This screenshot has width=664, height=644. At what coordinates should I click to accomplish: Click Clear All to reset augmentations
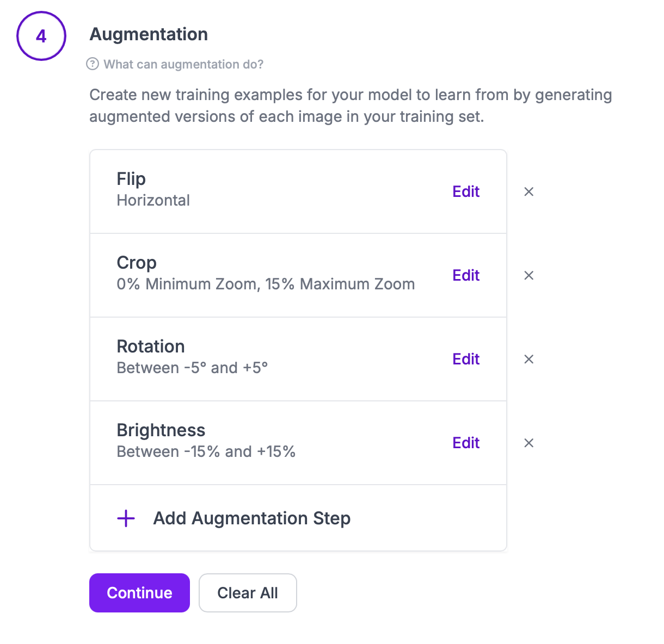tap(248, 593)
